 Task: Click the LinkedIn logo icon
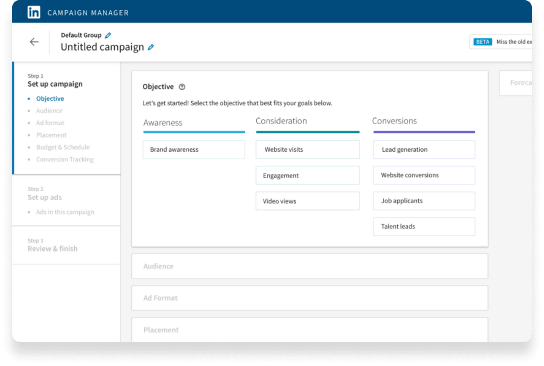tap(34, 12)
